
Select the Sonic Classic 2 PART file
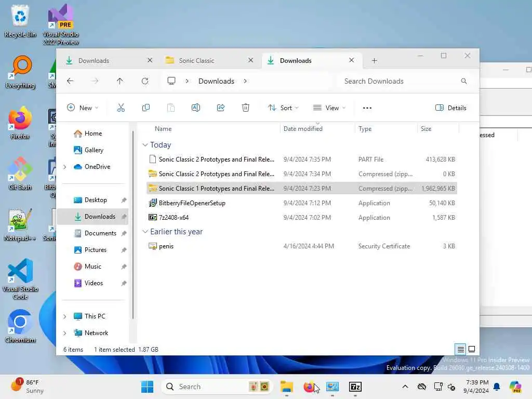[x=302, y=159]
